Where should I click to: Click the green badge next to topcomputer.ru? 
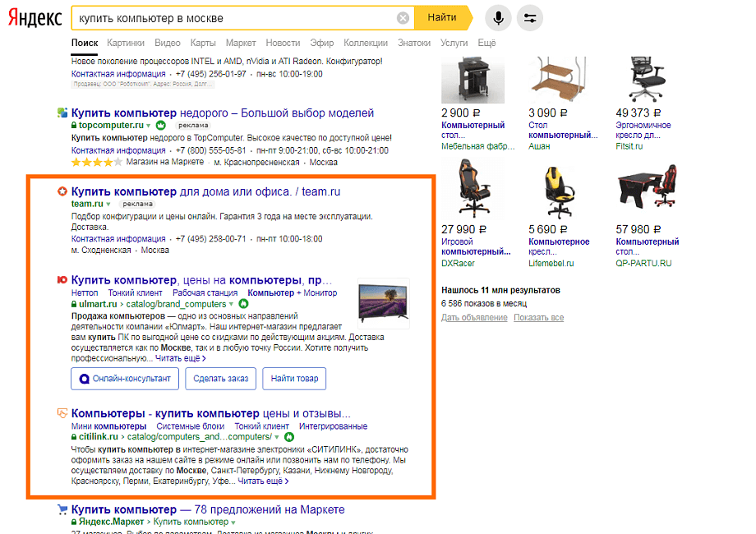tap(161, 126)
